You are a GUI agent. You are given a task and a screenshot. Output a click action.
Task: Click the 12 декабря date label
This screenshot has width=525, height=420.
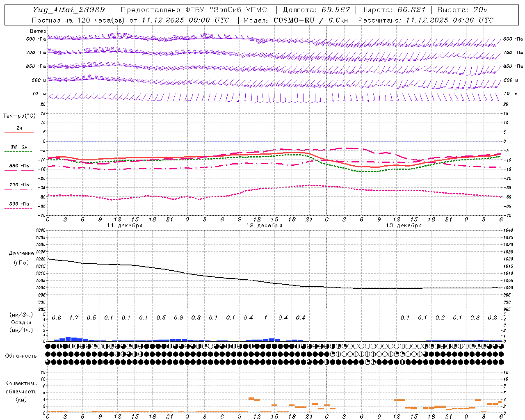264,226
